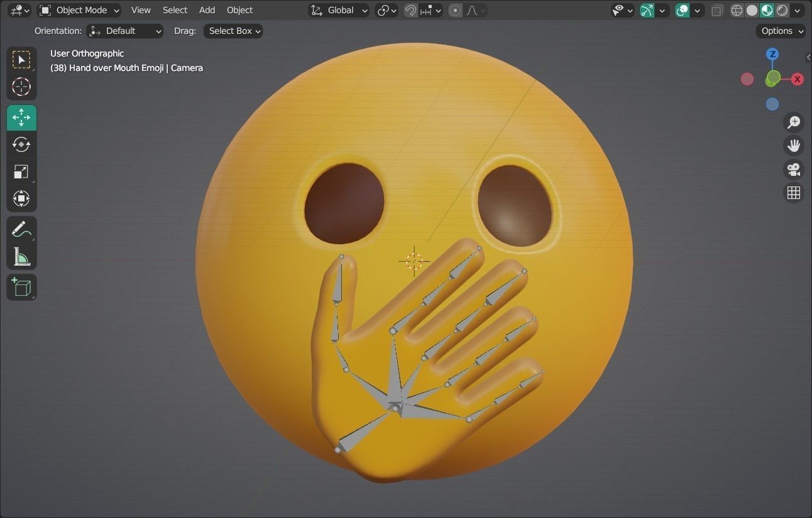
Task: Open the Select Box drag mode selector
Action: tap(233, 31)
